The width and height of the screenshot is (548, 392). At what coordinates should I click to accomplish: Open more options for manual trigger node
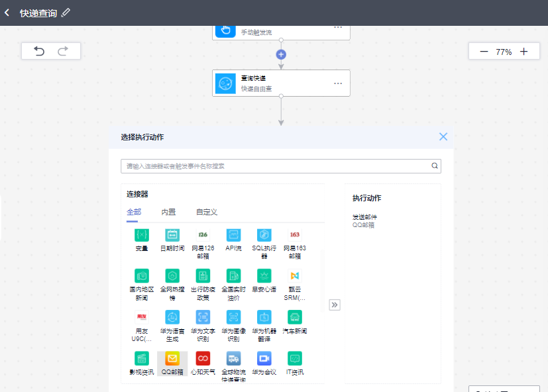tap(337, 28)
